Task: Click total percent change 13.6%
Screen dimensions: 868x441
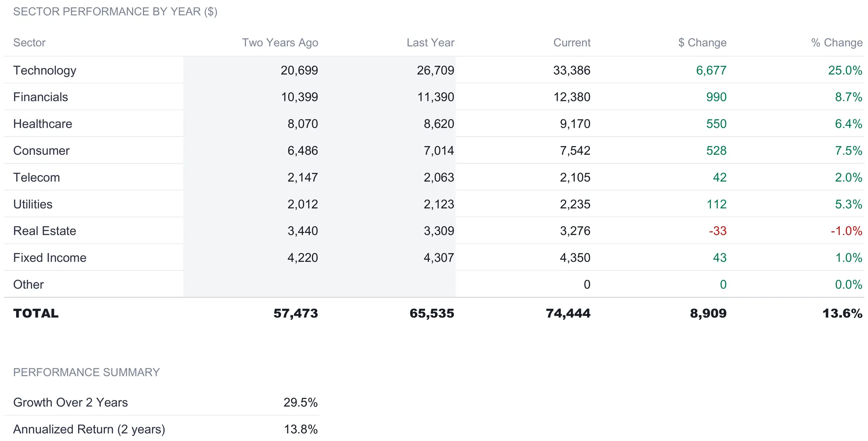Action: (x=842, y=313)
